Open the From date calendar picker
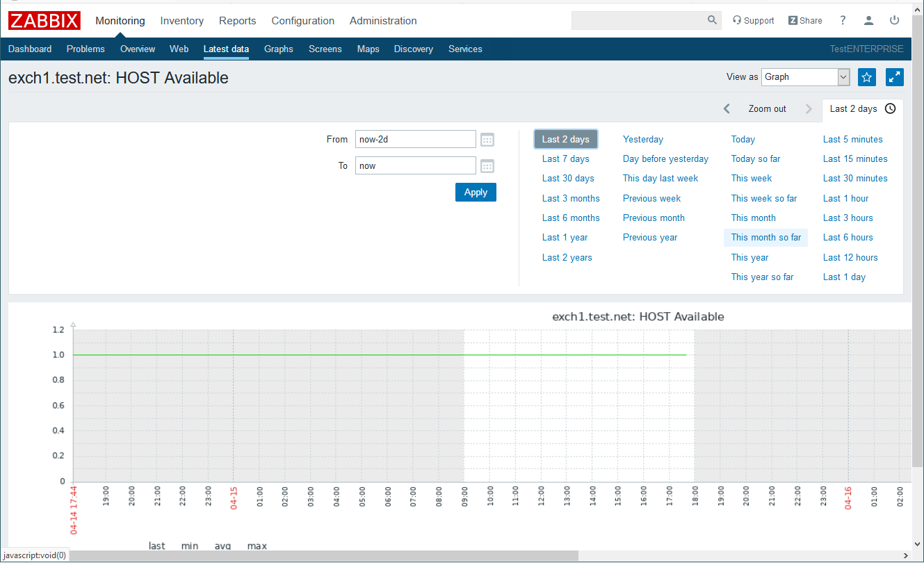 click(x=487, y=140)
